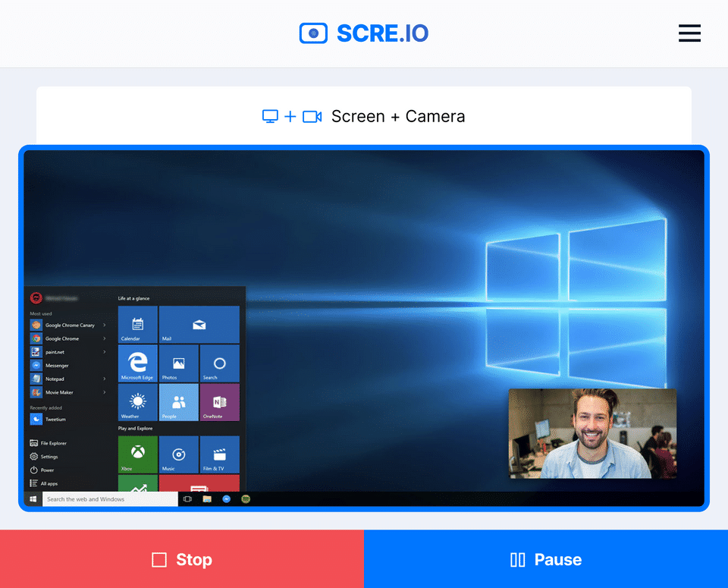Open the Mail tile
Image resolution: width=728 pixels, height=588 pixels.
click(x=199, y=324)
